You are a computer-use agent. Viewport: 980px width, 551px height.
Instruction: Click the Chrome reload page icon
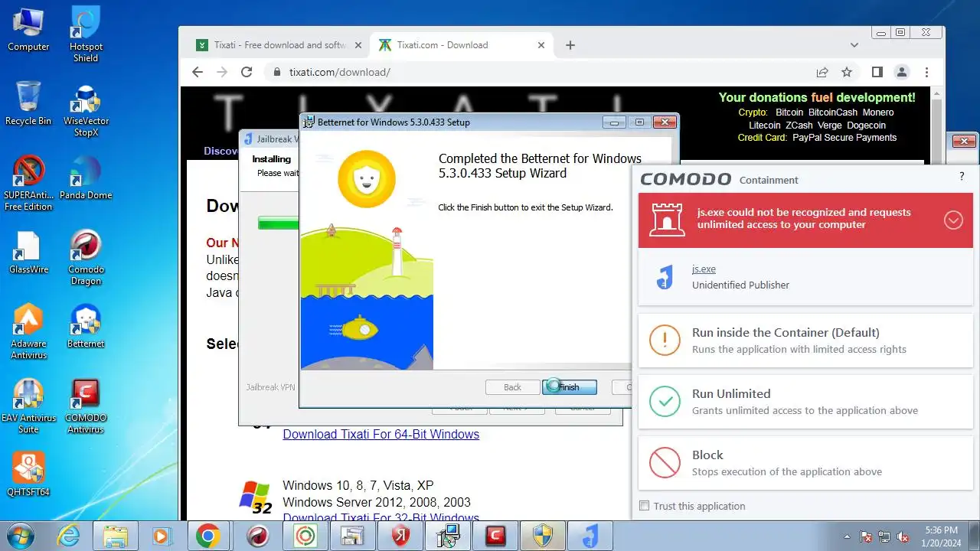tap(247, 72)
